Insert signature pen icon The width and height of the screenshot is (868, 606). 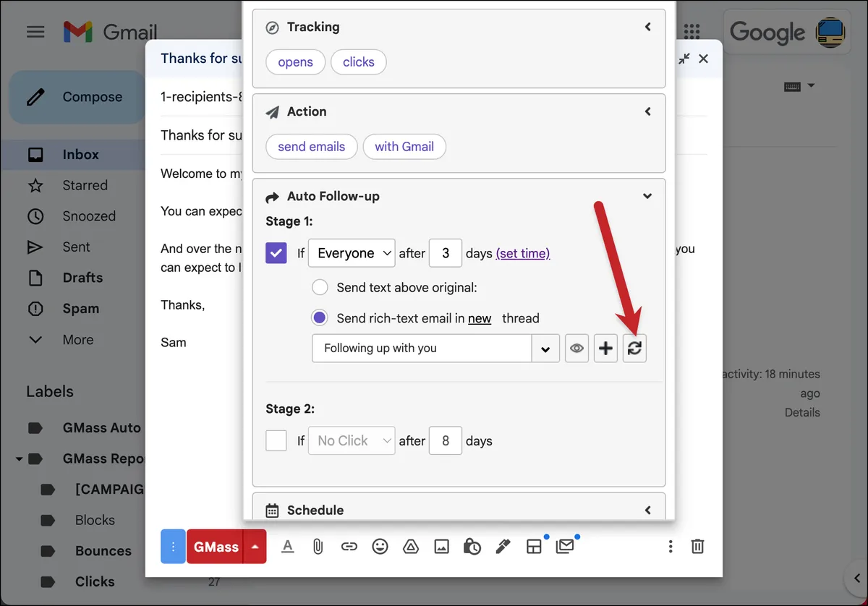pyautogui.click(x=503, y=547)
